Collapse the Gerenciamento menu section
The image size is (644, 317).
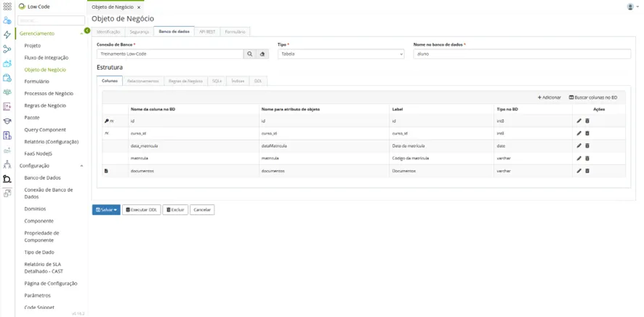coord(81,33)
